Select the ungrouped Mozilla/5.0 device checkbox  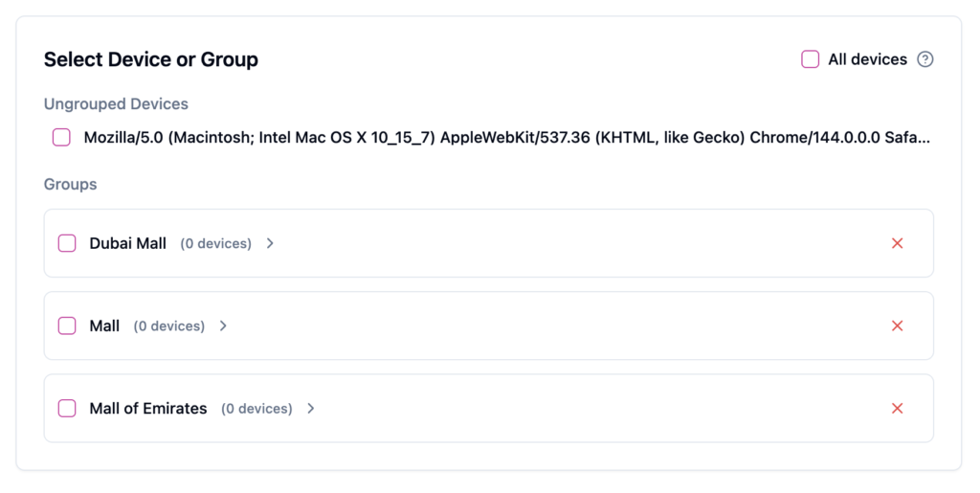tap(61, 138)
